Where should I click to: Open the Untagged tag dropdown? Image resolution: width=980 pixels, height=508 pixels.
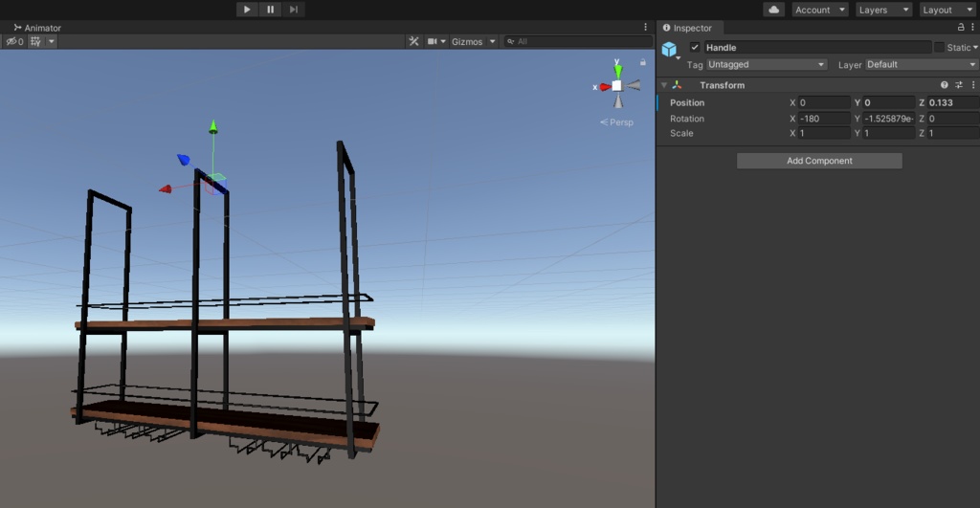(x=767, y=64)
